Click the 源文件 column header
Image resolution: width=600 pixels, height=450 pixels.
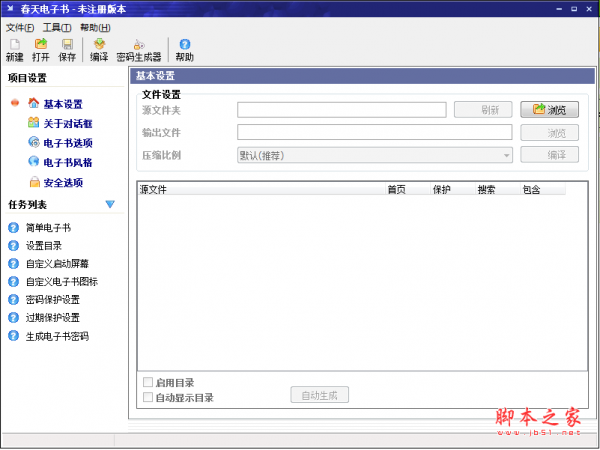pyautogui.click(x=261, y=189)
